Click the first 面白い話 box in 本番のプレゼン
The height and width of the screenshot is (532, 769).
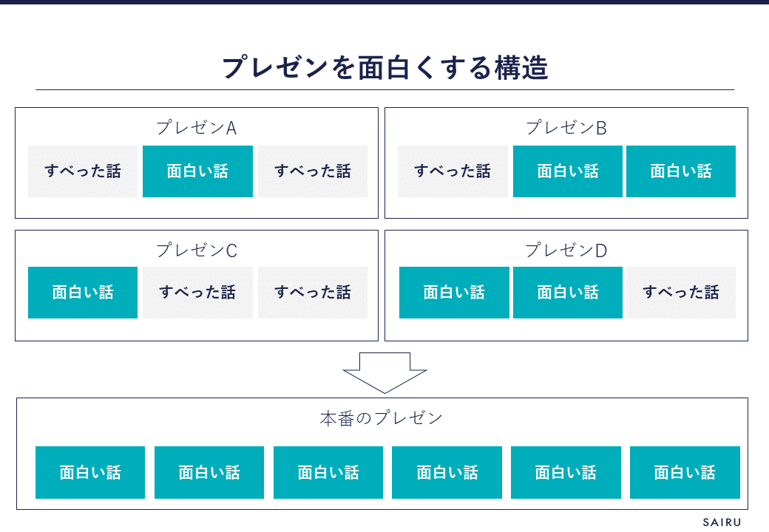click(90, 472)
